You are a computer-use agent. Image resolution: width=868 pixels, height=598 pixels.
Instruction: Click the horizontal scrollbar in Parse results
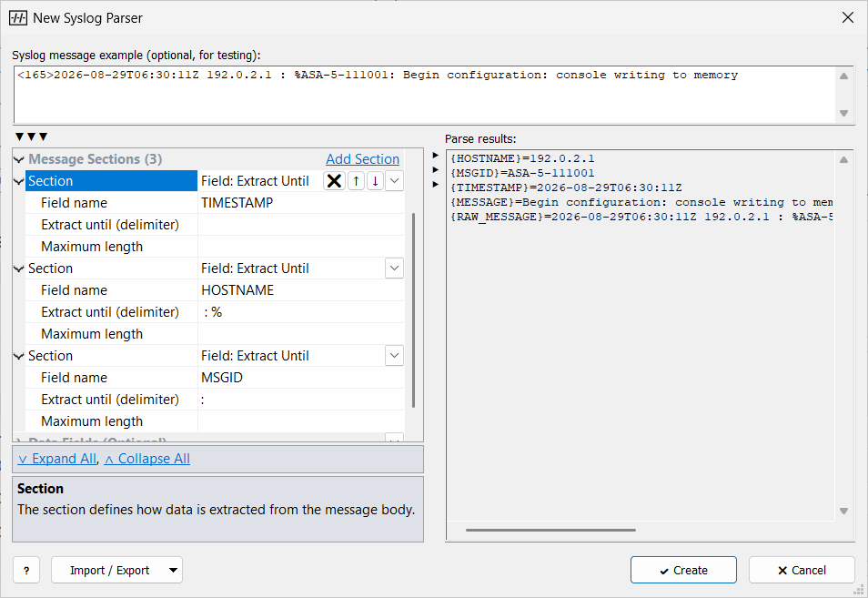click(x=550, y=530)
